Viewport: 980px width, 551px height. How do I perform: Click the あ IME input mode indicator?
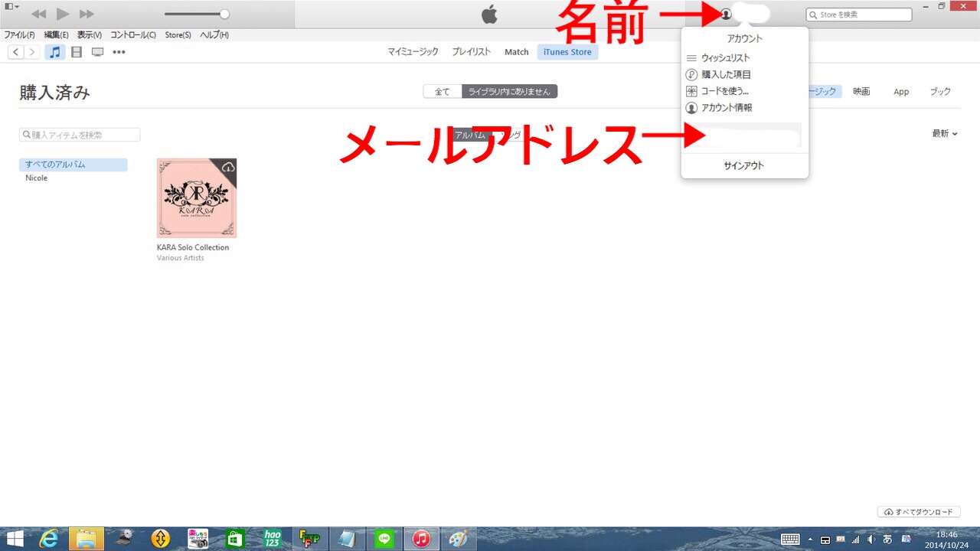point(887,539)
